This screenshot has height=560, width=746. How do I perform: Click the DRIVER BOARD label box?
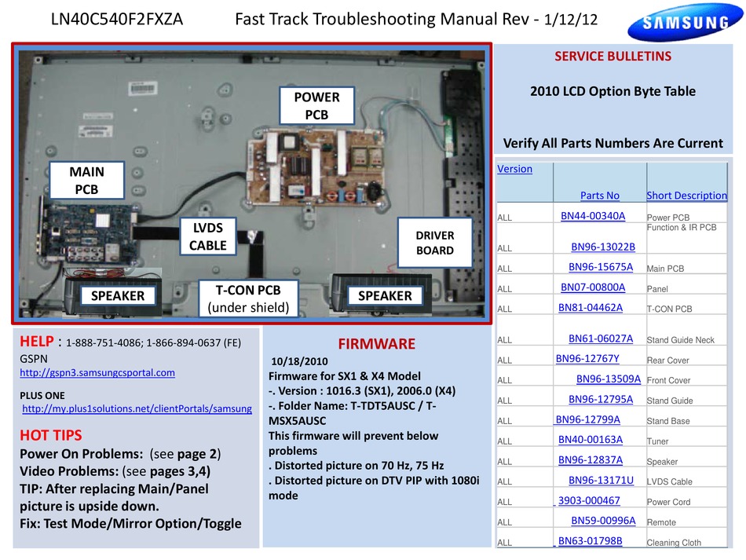click(435, 243)
